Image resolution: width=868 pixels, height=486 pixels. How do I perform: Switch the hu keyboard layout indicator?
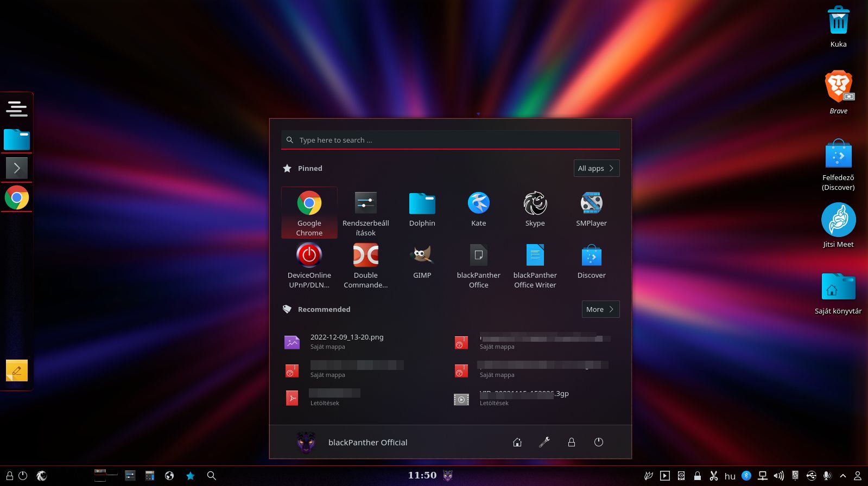pos(730,476)
